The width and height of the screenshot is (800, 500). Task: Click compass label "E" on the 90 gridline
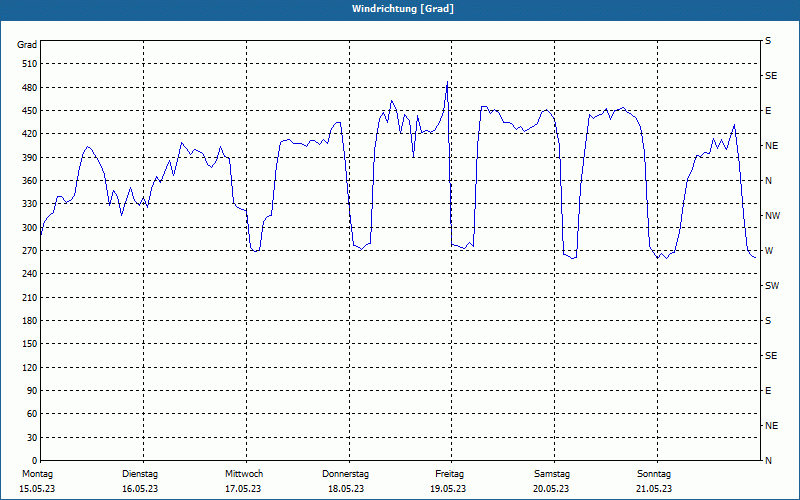(768, 391)
